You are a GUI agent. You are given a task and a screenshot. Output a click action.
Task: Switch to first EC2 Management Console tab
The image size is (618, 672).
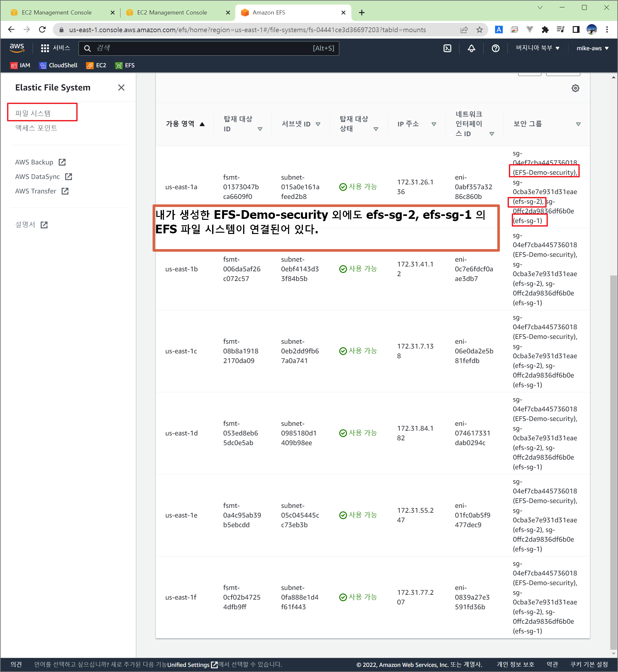(x=57, y=12)
